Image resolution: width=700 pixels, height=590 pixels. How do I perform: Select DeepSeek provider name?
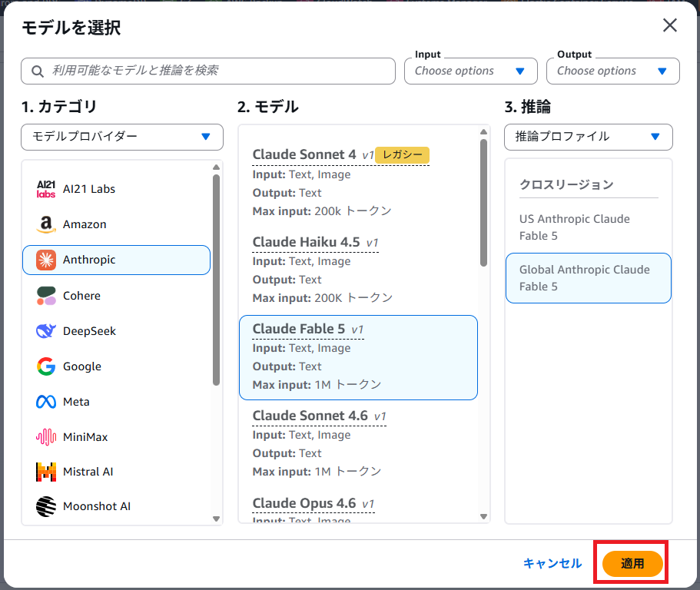pyautogui.click(x=89, y=331)
